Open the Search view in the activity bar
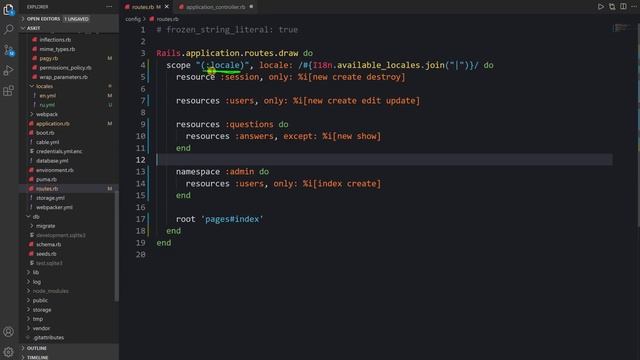 (9, 29)
